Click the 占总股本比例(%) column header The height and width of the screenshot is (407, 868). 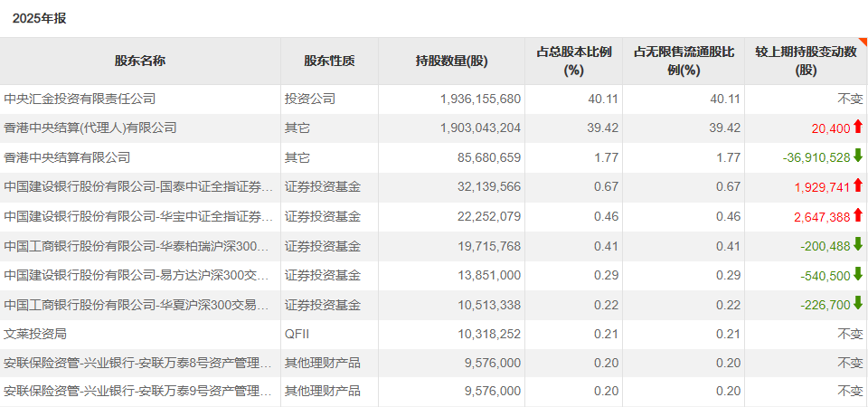pos(574,62)
